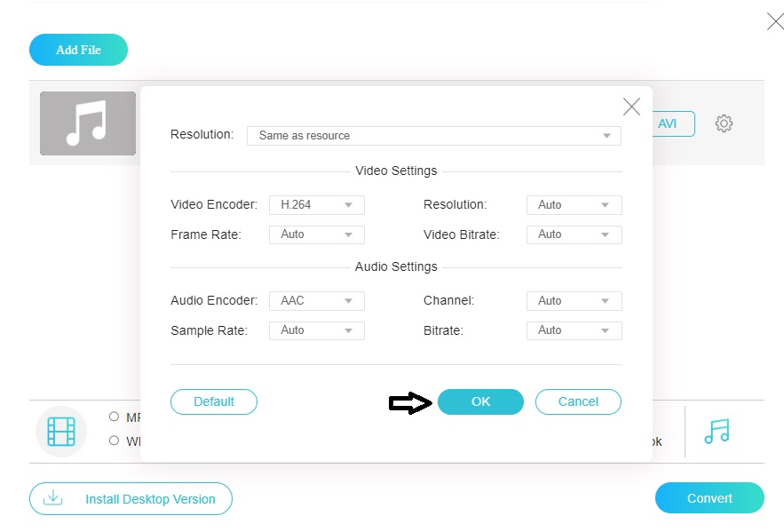784x532 pixels.
Task: Click the download icon in Install Desktop Version
Action: click(x=53, y=498)
